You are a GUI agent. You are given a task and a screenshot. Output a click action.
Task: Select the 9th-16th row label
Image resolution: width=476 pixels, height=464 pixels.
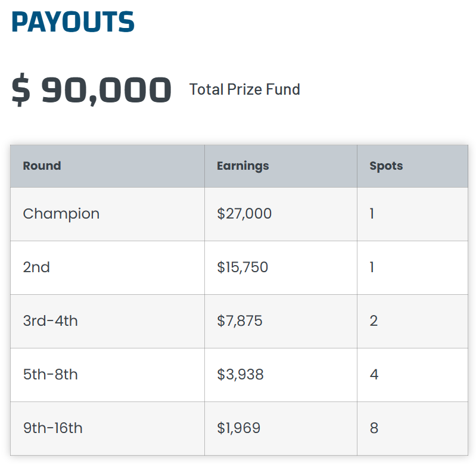click(52, 428)
